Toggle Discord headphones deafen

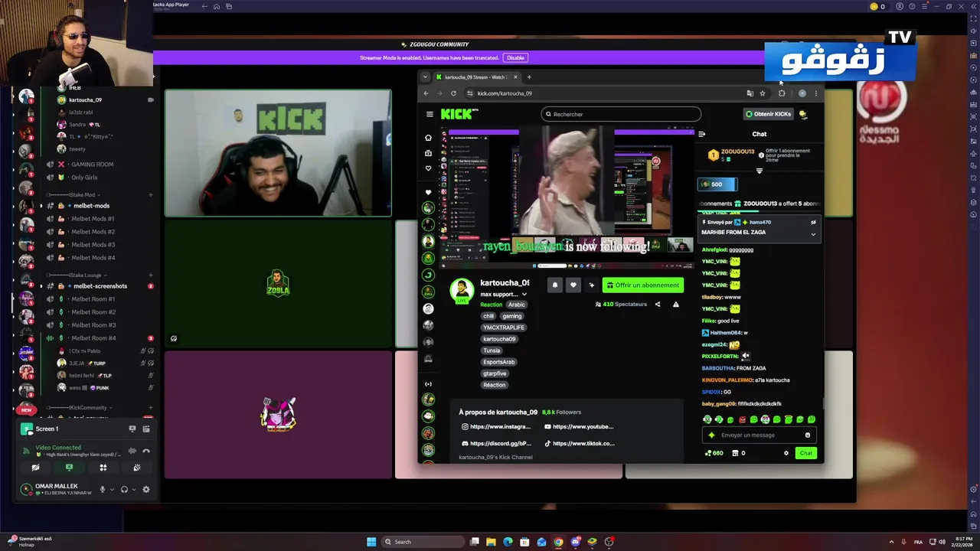click(x=124, y=490)
